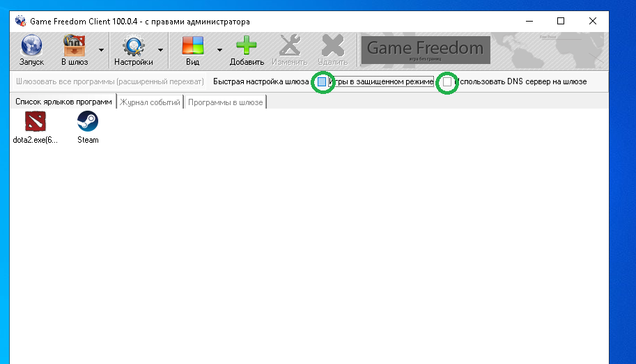The image size is (636, 364).
Task: Click the Game Freedom banner logo
Action: [426, 50]
